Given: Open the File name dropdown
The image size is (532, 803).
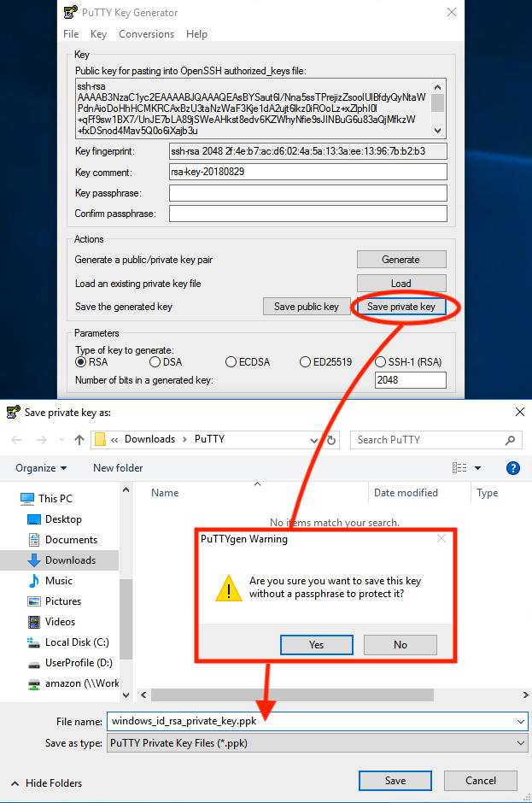Looking at the screenshot, I should click(521, 721).
